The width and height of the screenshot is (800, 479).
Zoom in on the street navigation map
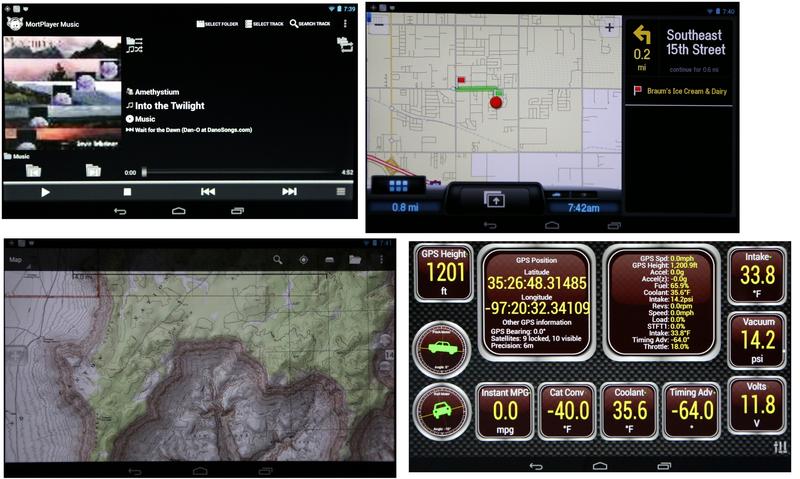[x=609, y=28]
